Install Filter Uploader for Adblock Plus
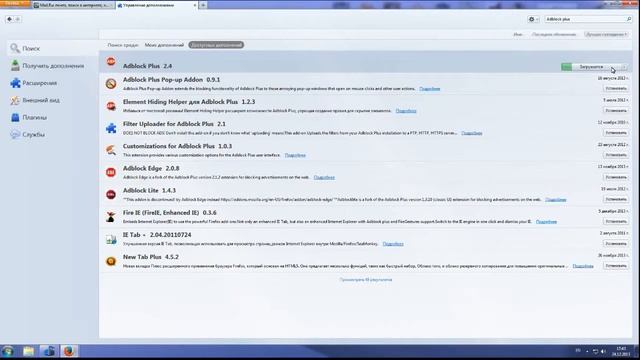640x360 pixels. (616, 133)
